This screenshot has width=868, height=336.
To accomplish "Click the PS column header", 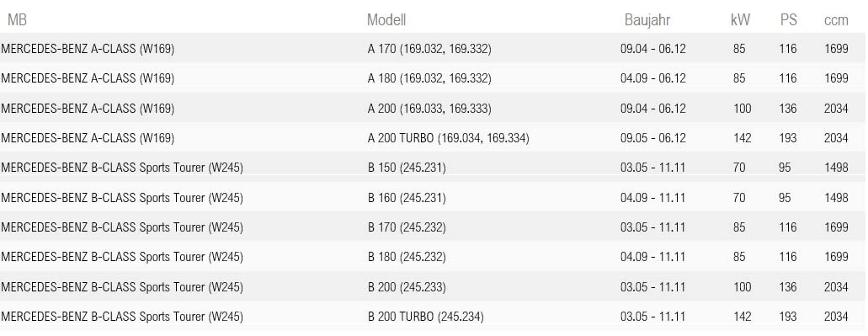I will 788,20.
